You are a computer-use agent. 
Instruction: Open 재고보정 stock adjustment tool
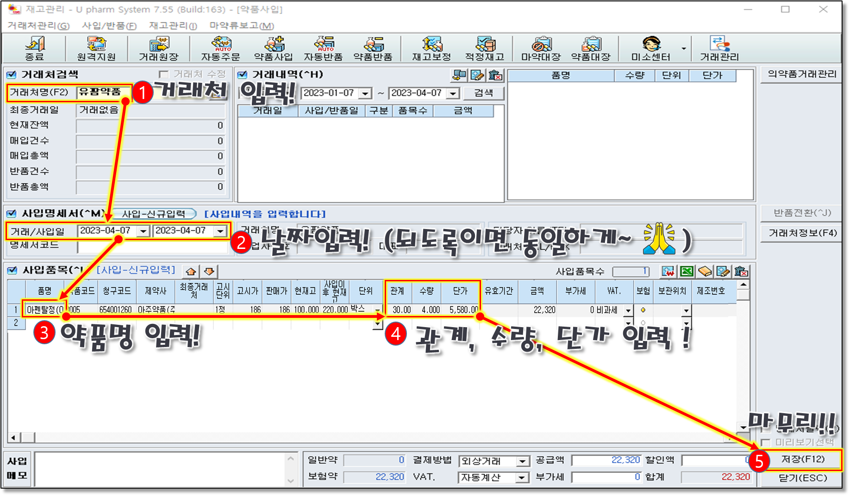click(431, 48)
